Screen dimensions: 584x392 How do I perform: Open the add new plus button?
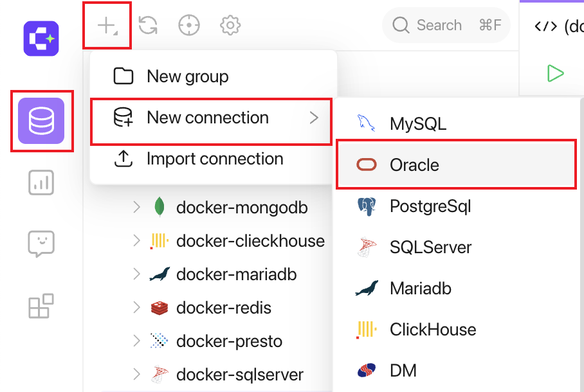[107, 26]
